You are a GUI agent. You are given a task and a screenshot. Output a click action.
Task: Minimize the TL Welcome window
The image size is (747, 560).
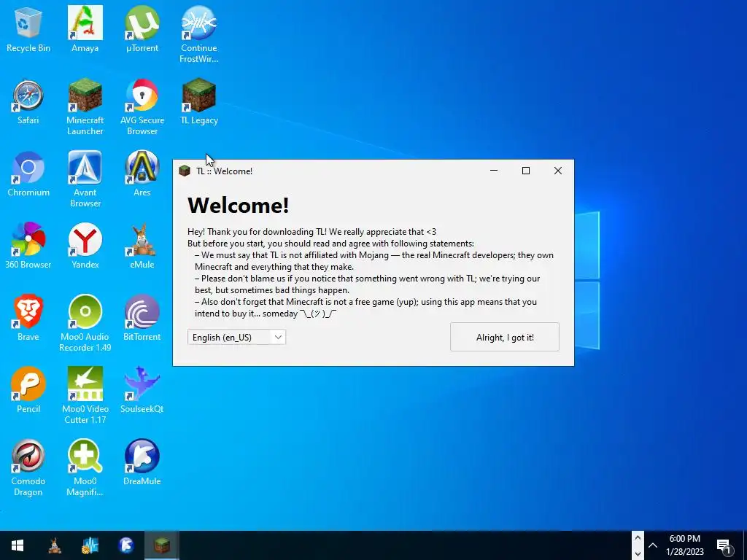(x=494, y=171)
